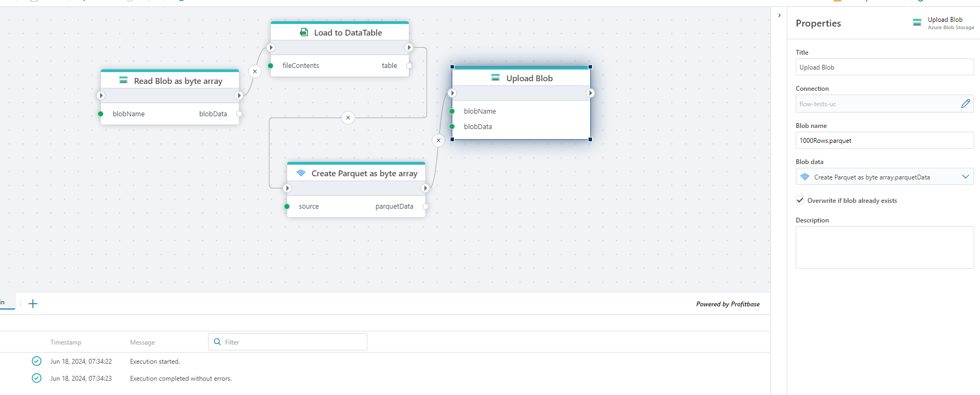Click the blobName input dot on Read Blob
The height and width of the screenshot is (395, 980).
tap(100, 114)
